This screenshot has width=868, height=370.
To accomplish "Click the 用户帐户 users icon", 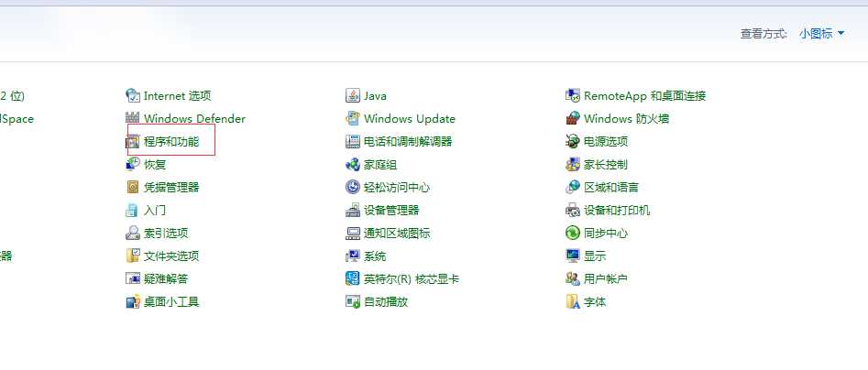I will 572,278.
